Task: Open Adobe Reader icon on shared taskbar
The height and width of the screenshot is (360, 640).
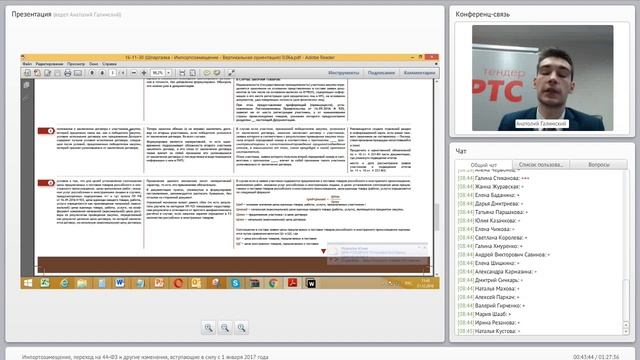Action: (x=292, y=283)
